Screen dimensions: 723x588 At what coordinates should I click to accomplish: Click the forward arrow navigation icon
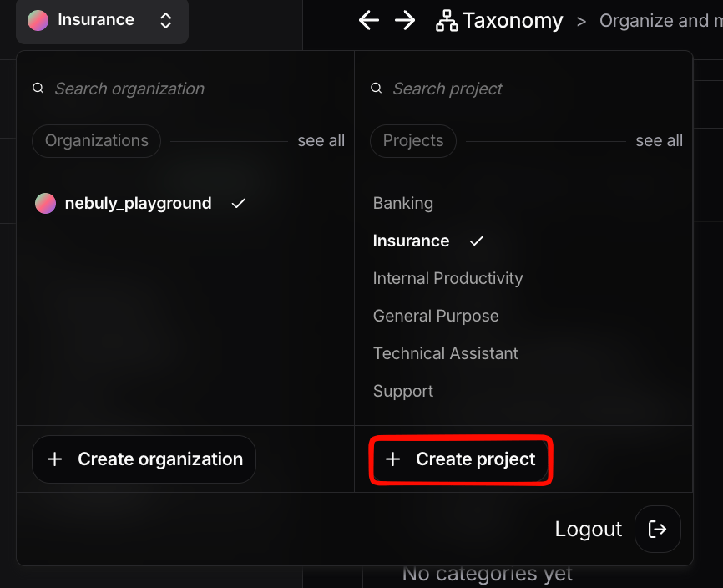[x=405, y=20]
